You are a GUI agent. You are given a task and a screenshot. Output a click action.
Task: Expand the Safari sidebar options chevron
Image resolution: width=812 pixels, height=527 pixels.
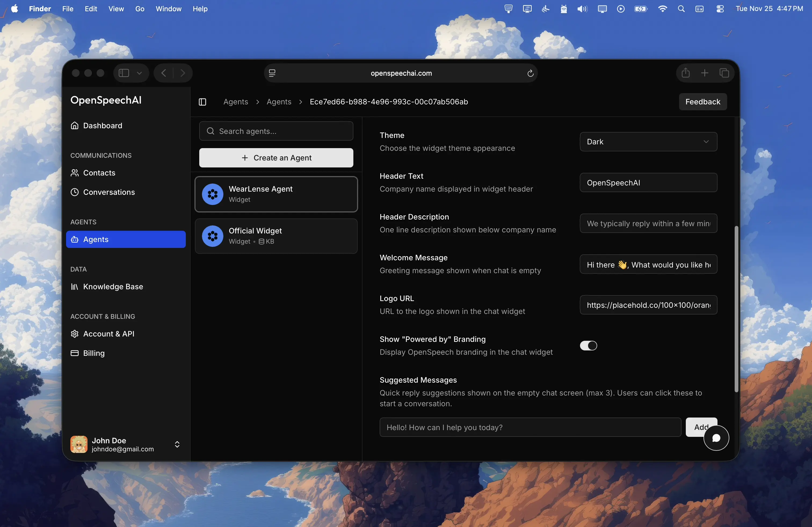[139, 73]
